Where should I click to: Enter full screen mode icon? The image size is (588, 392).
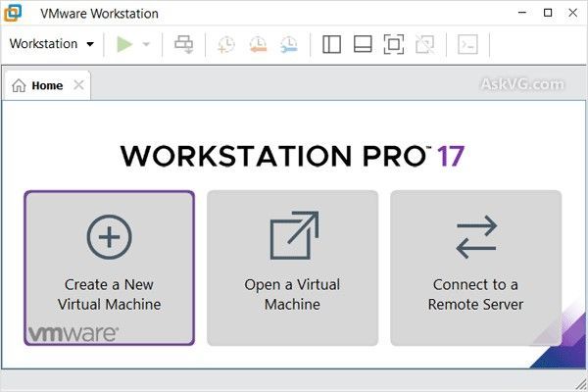click(x=393, y=44)
